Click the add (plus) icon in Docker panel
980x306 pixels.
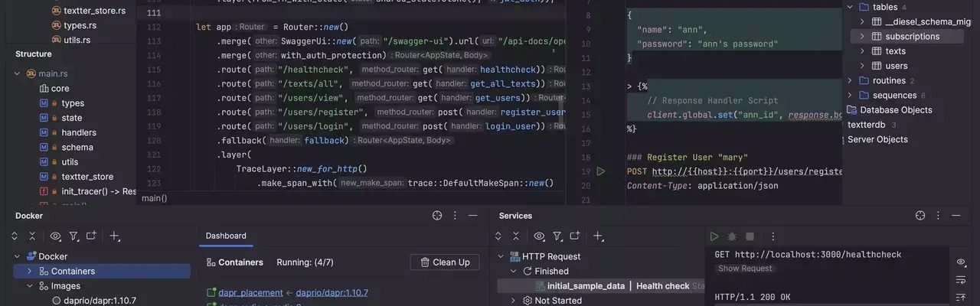coord(114,236)
